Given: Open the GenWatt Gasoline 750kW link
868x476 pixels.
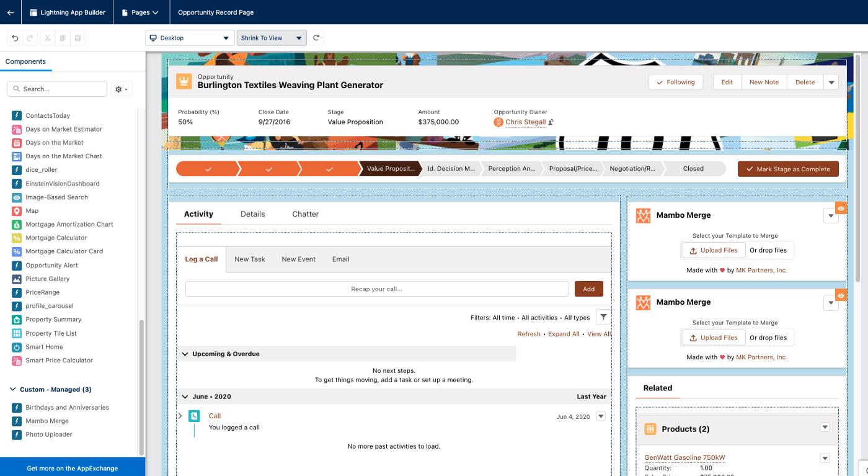Looking at the screenshot, I should [684, 457].
